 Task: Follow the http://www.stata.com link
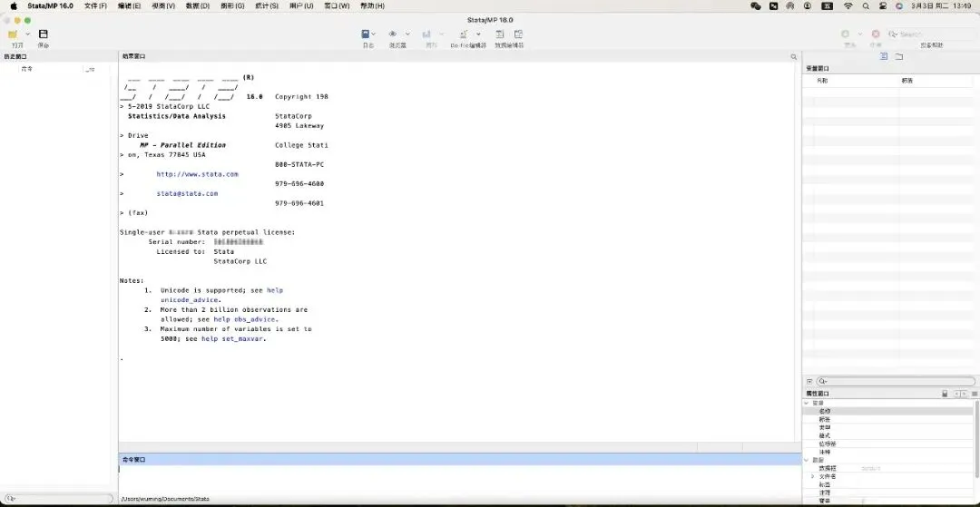coord(197,174)
